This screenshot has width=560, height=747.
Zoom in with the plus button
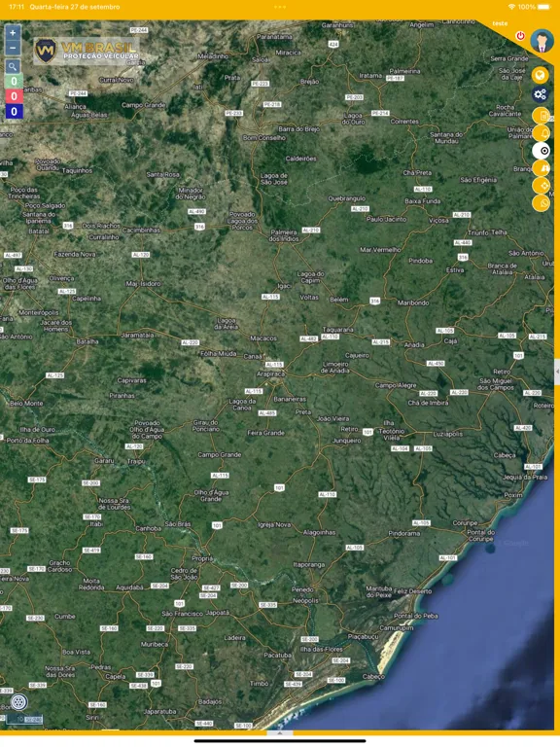[13, 33]
